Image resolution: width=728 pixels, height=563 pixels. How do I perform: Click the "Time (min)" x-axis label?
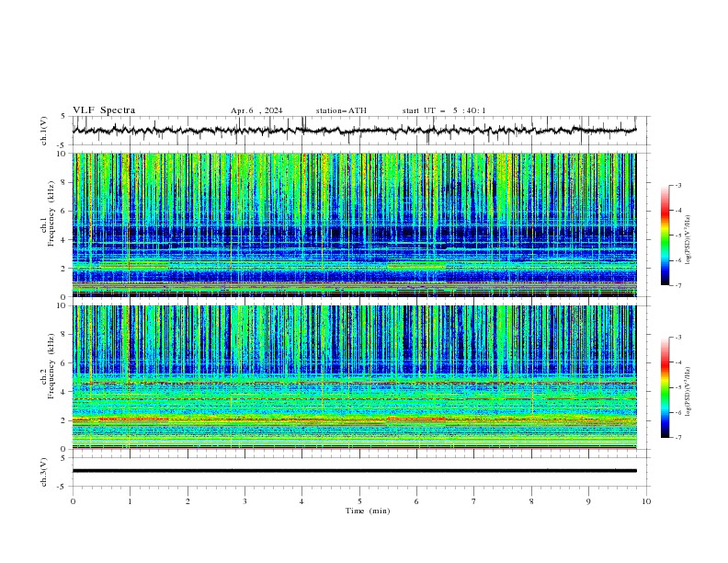[x=368, y=511]
